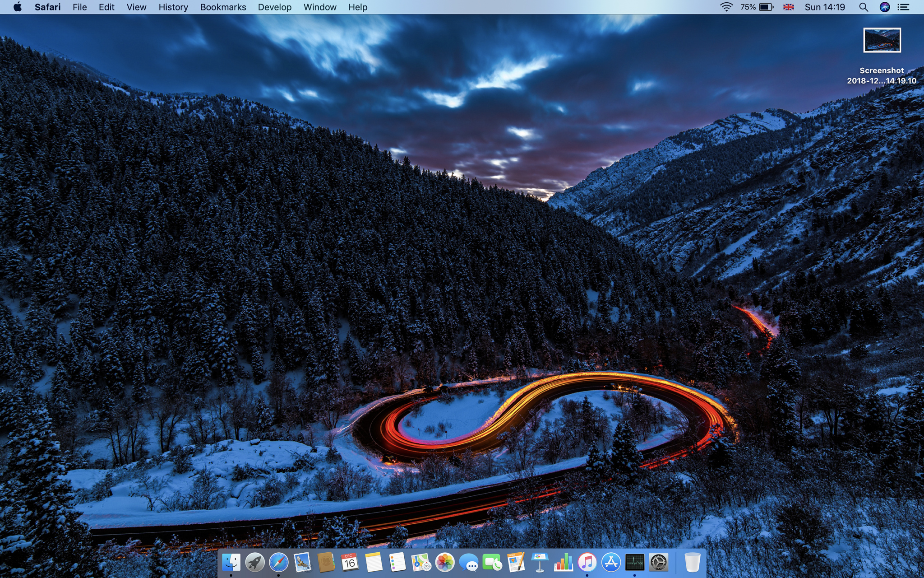
Task: Open the Contacts app in Dock
Action: click(x=326, y=562)
